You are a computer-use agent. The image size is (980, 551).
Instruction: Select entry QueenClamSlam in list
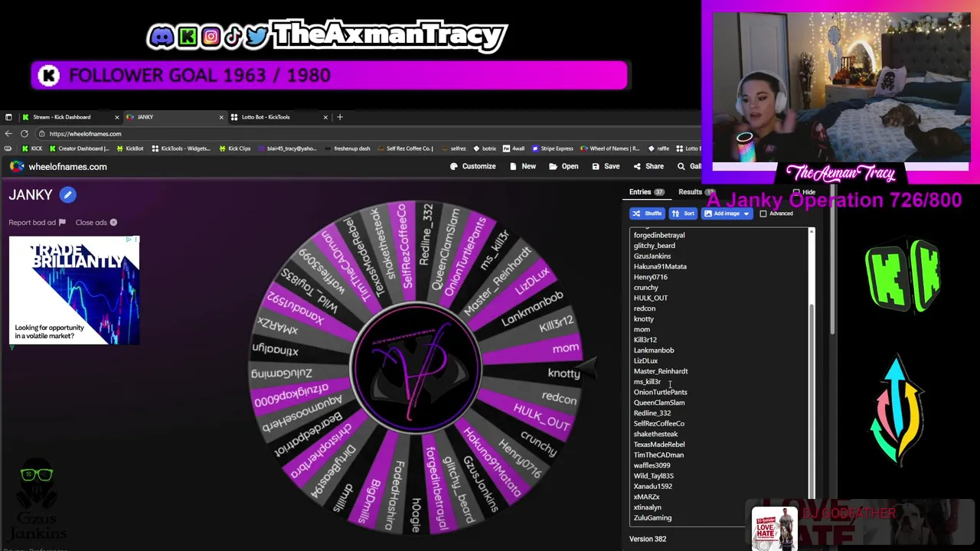pos(659,403)
